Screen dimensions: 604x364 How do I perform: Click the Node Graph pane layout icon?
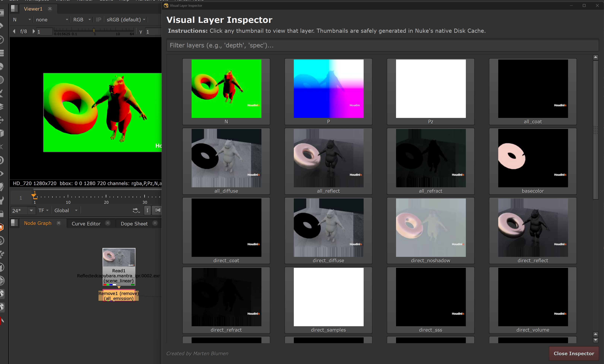pos(14,223)
